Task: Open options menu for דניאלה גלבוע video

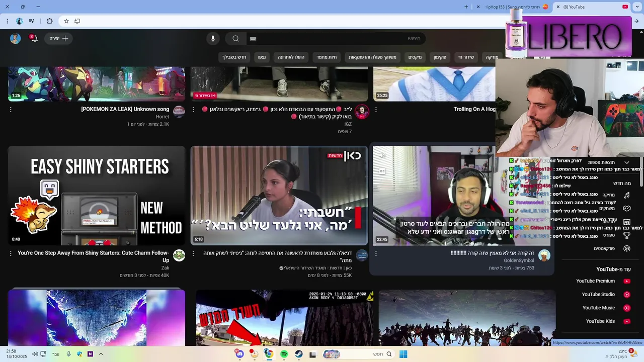Action: 193,253
